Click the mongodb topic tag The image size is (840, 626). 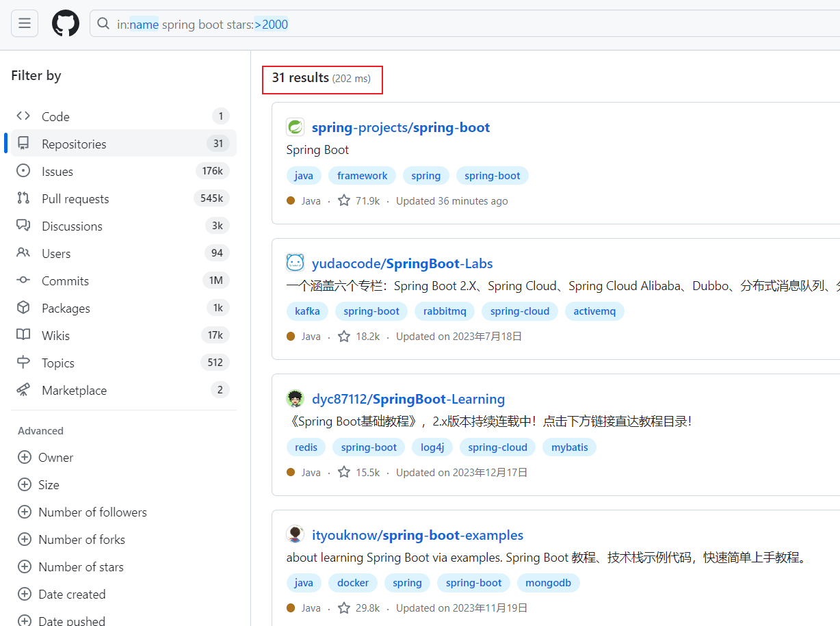(x=549, y=583)
